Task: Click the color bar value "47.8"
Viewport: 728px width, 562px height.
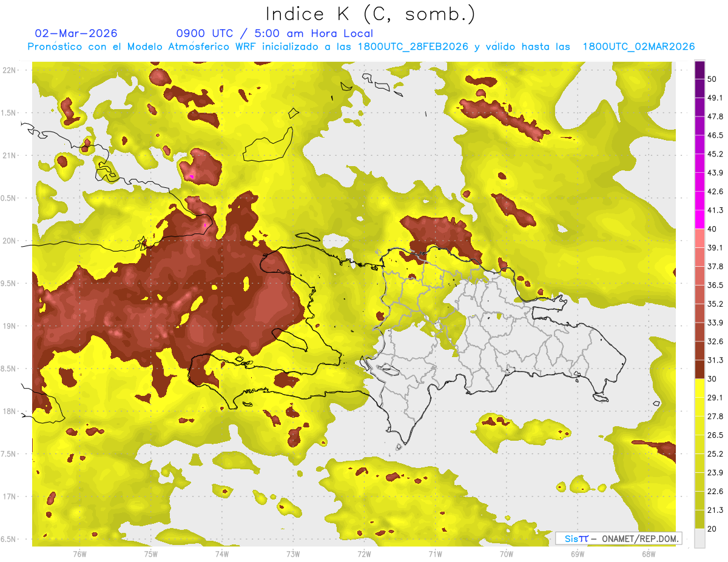Action: 715,116
